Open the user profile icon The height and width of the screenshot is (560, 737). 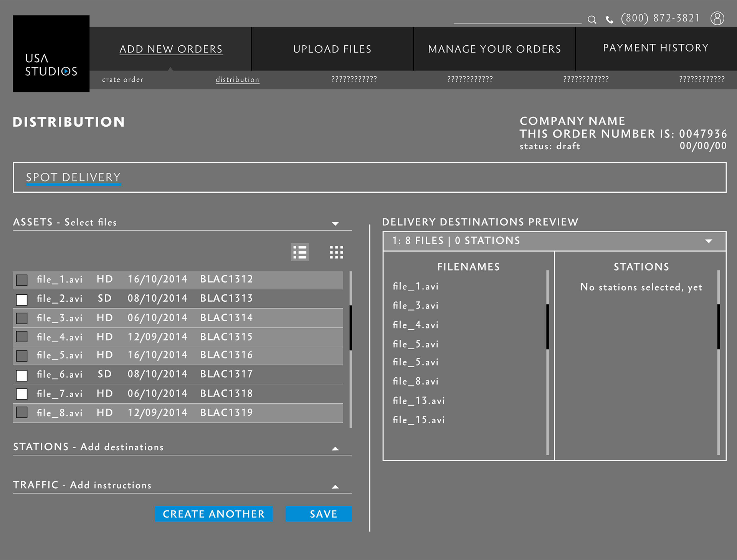(x=717, y=18)
